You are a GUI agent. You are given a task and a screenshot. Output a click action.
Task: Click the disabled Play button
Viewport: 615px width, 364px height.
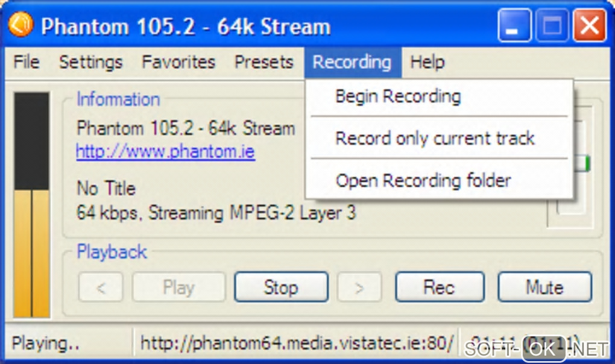[179, 287]
